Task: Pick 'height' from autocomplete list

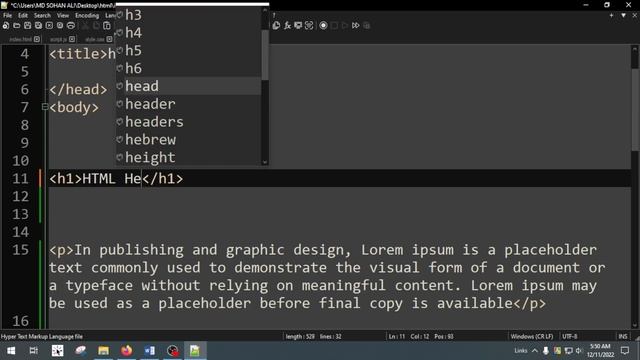Action: 189,158
